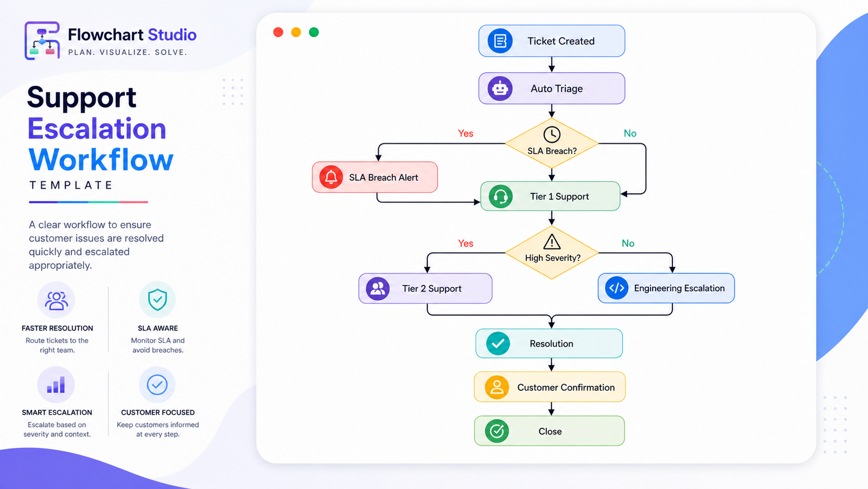Click the Faster Resolution team icon
The width and height of the screenshot is (868, 489).
tap(56, 300)
